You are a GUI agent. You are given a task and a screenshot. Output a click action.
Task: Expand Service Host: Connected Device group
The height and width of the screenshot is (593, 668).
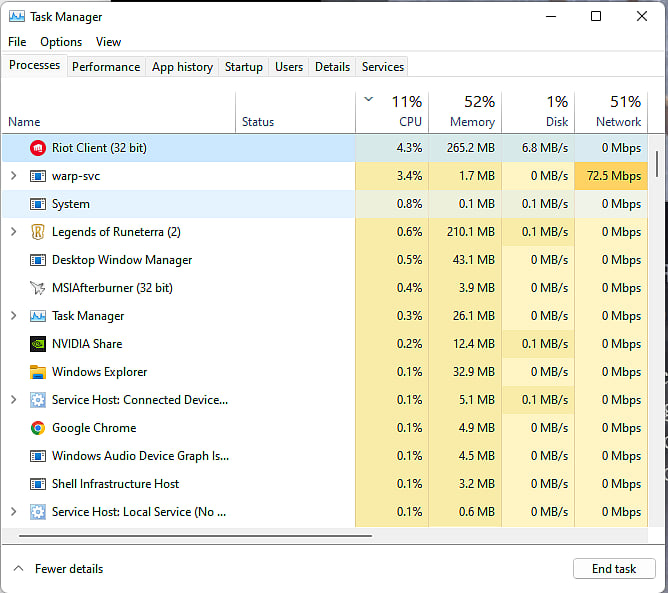pyautogui.click(x=14, y=400)
